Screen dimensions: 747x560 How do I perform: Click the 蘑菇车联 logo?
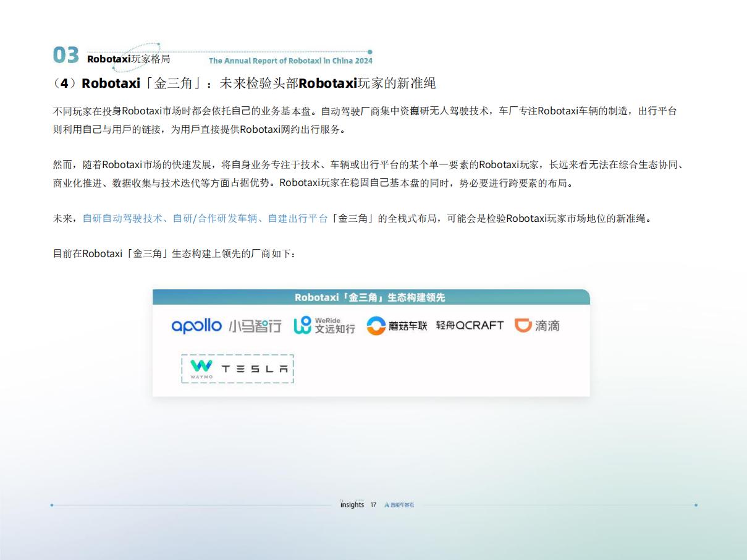click(397, 326)
